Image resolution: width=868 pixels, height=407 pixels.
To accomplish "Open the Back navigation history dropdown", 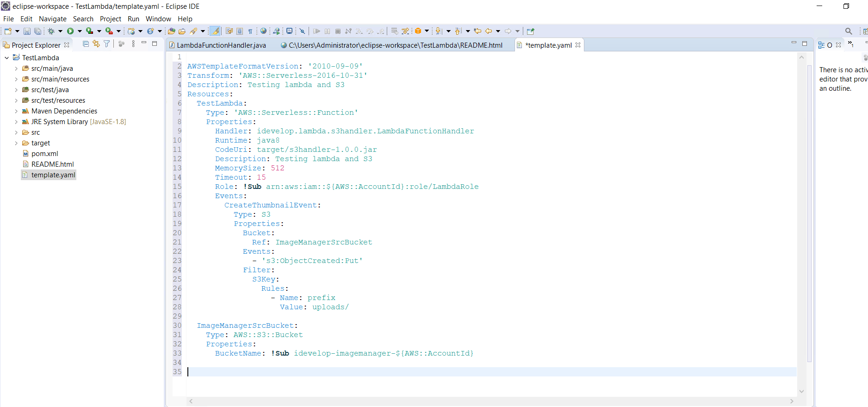I will (x=498, y=31).
